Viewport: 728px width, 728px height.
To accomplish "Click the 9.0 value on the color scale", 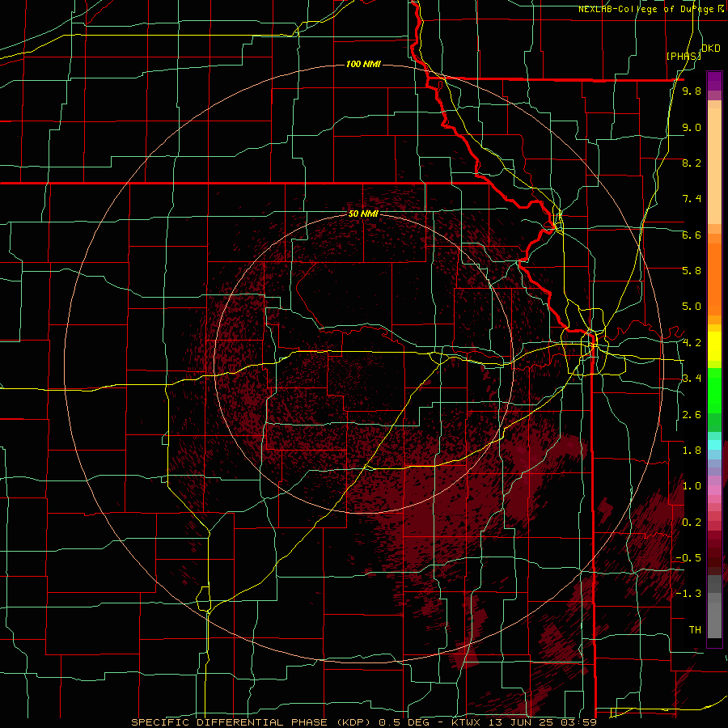I will [692, 127].
